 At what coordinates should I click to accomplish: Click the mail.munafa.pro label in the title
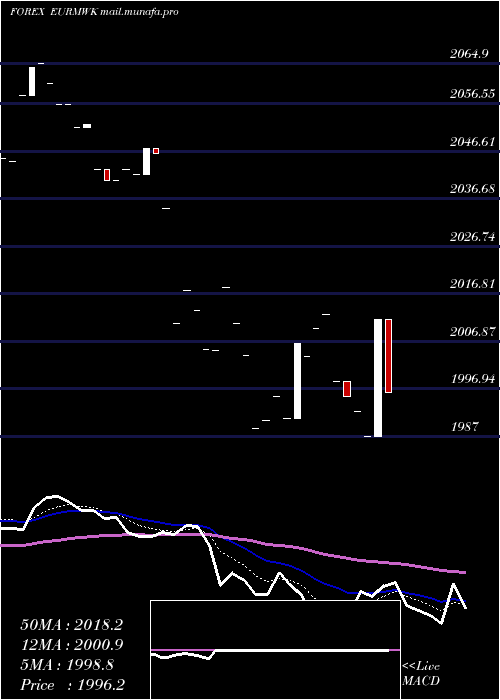pos(139,12)
